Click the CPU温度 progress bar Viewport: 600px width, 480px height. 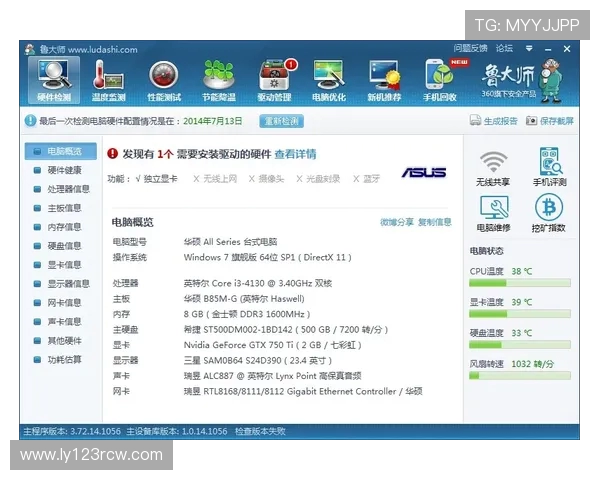[x=520, y=283]
